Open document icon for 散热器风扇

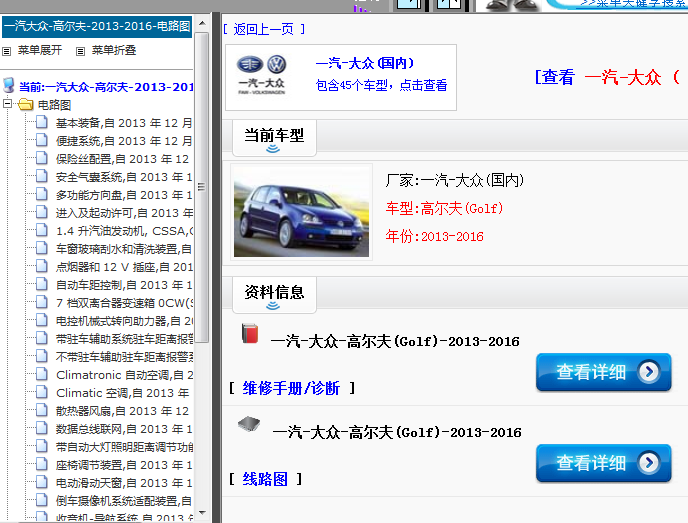(x=42, y=409)
